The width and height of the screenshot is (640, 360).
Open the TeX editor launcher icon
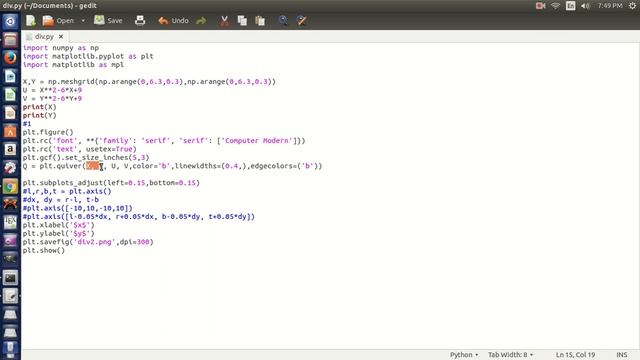10,222
